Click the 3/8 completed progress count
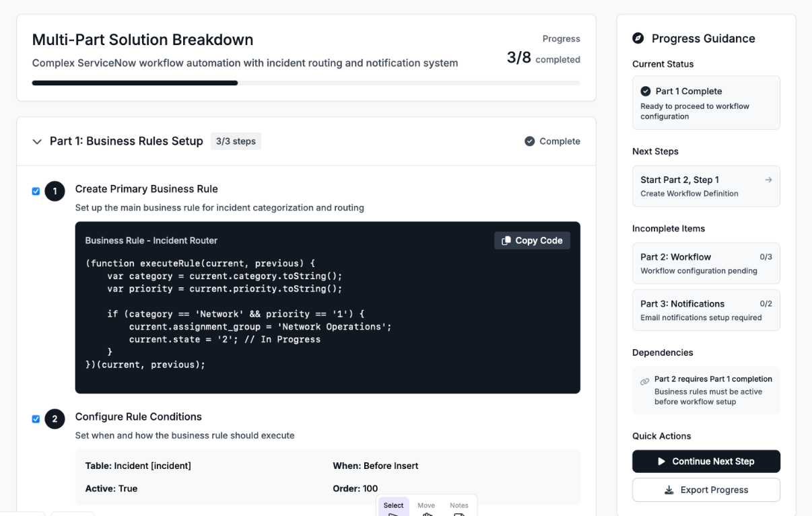 [x=543, y=59]
